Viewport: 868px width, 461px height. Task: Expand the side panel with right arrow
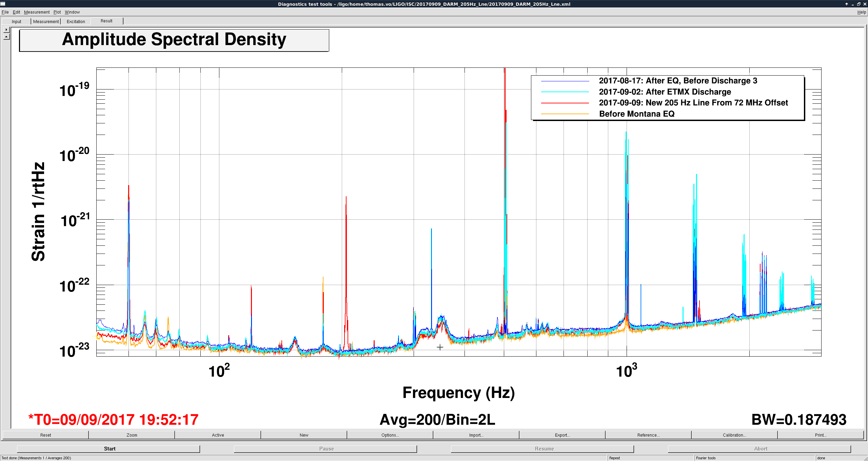(x=6, y=30)
